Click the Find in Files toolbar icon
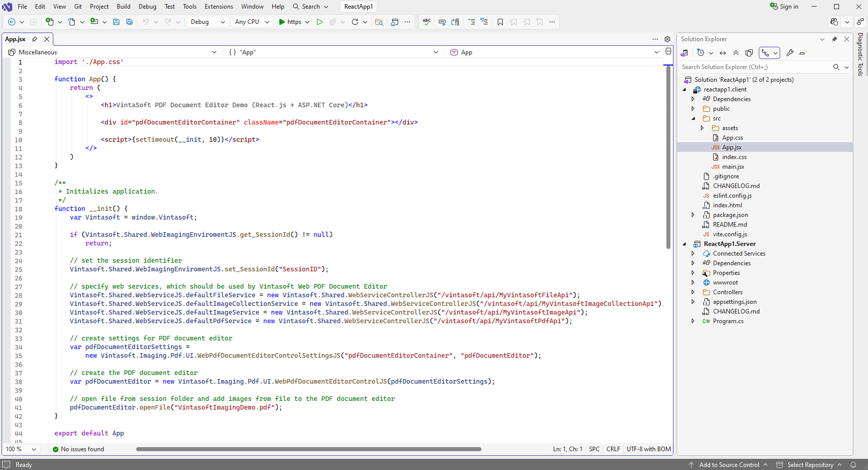The width and height of the screenshot is (868, 470). pos(379,22)
